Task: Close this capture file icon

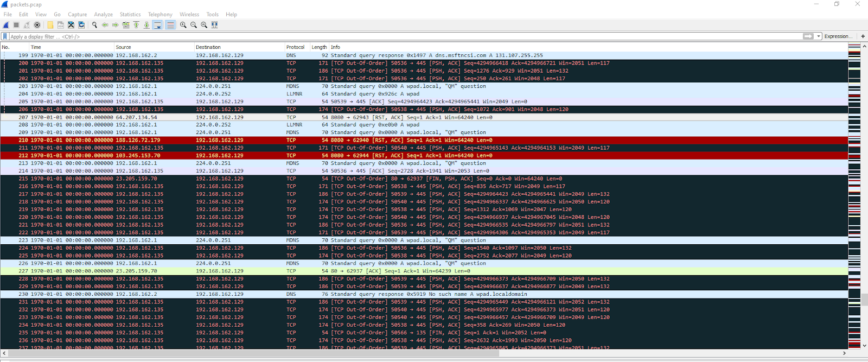Action: 71,25
